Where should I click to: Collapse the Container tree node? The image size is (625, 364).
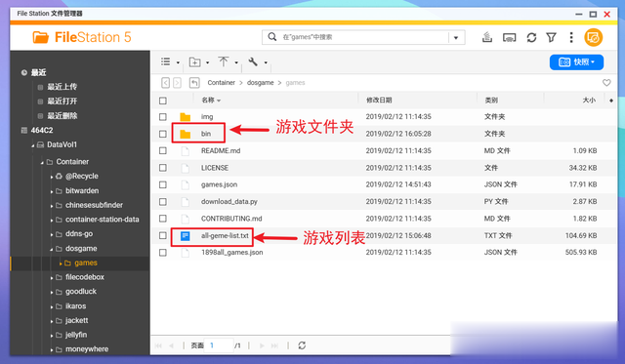(x=42, y=163)
